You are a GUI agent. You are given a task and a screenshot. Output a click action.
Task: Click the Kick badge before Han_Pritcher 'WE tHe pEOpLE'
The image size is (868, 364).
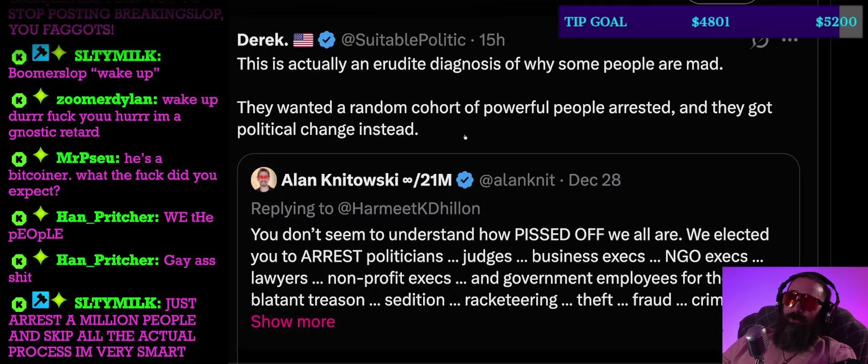(x=19, y=218)
